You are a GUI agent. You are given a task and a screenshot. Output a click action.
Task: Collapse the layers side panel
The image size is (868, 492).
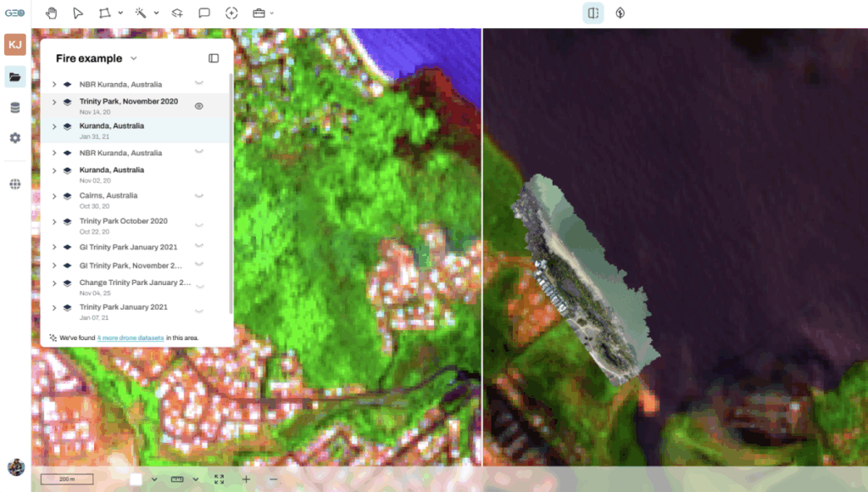(x=214, y=59)
